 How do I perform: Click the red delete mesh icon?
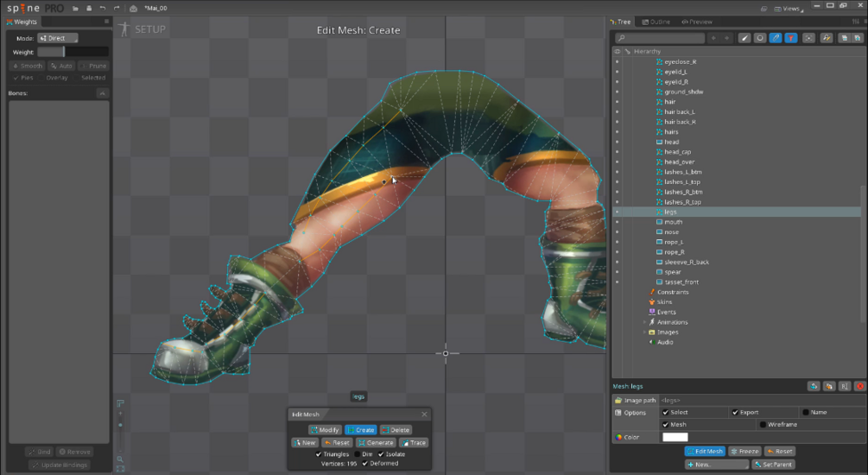click(x=860, y=386)
